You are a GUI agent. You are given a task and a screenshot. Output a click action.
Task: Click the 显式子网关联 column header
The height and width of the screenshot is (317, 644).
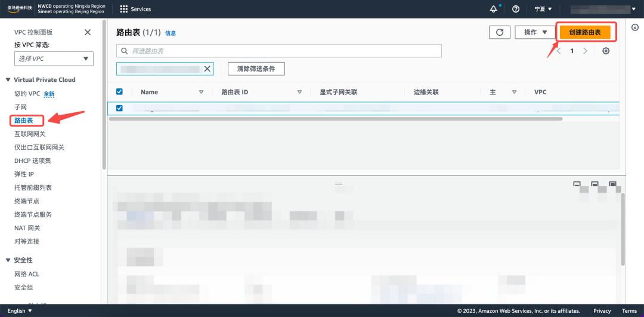point(339,92)
